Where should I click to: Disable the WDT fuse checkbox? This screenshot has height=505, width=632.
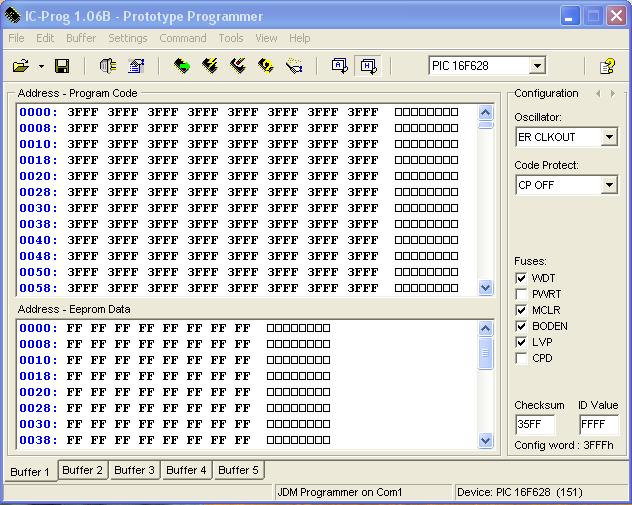(521, 278)
